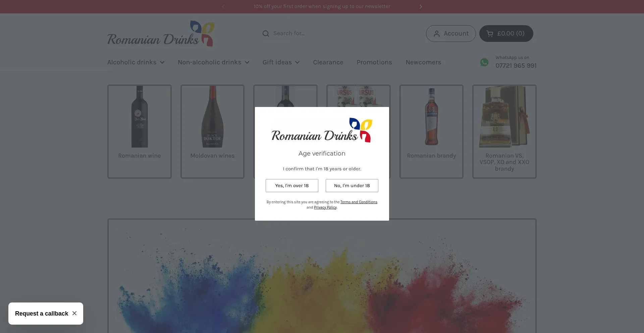Click the Ursus beer category thumbnail

coord(358,96)
